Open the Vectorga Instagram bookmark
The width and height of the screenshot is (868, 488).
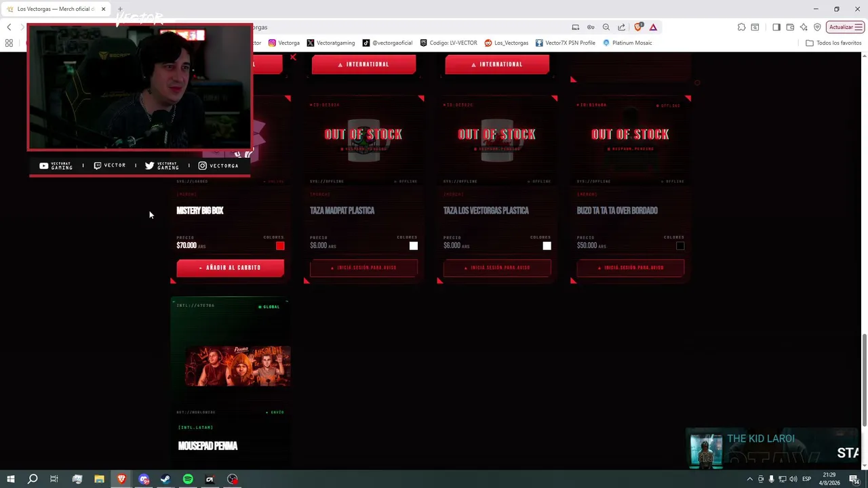[x=283, y=43]
